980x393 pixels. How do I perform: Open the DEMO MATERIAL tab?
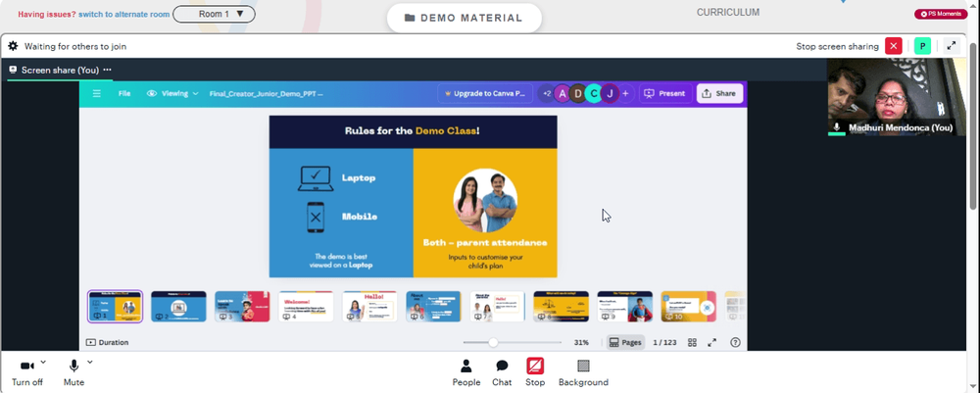click(464, 18)
